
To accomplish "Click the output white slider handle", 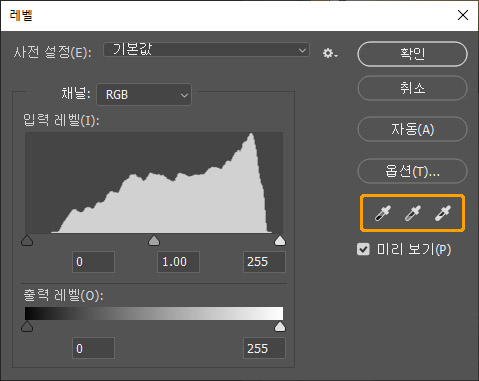I will point(280,326).
